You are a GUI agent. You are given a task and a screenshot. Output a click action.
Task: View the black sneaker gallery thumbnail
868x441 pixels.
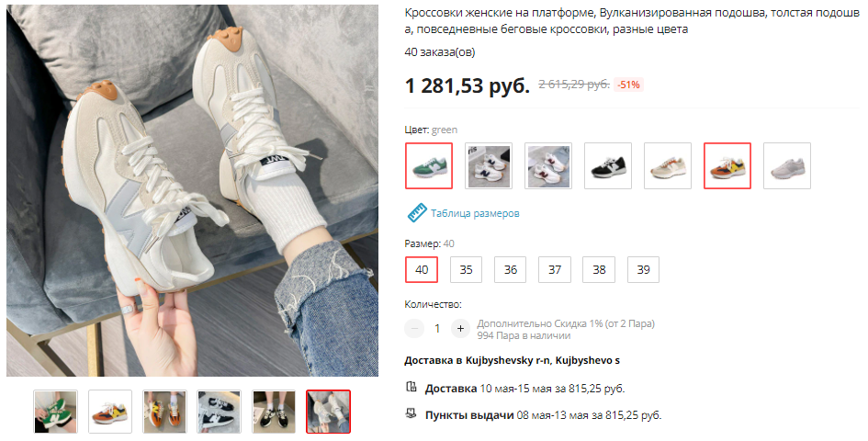pos(220,412)
